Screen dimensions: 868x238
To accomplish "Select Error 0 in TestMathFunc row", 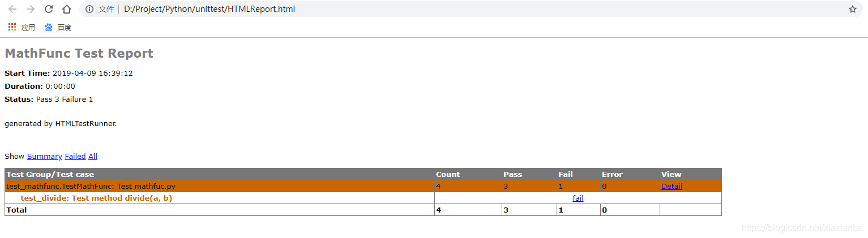I will [604, 186].
